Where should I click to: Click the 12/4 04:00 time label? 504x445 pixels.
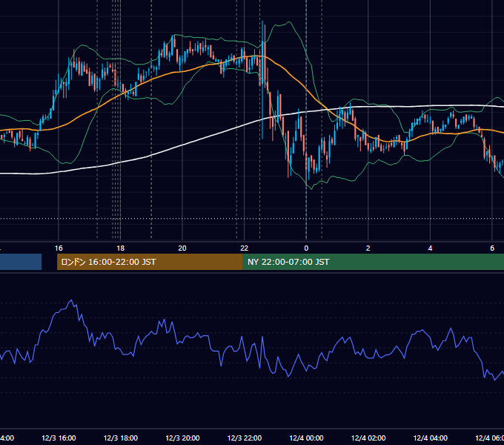coord(430,438)
